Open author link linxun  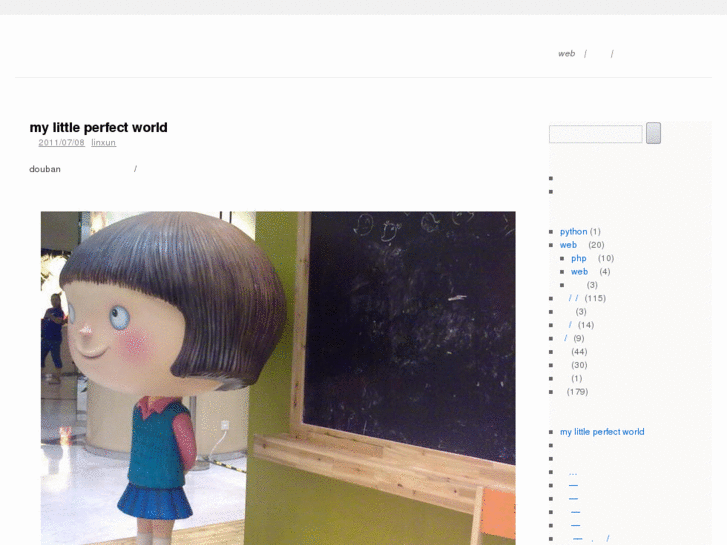(x=103, y=142)
